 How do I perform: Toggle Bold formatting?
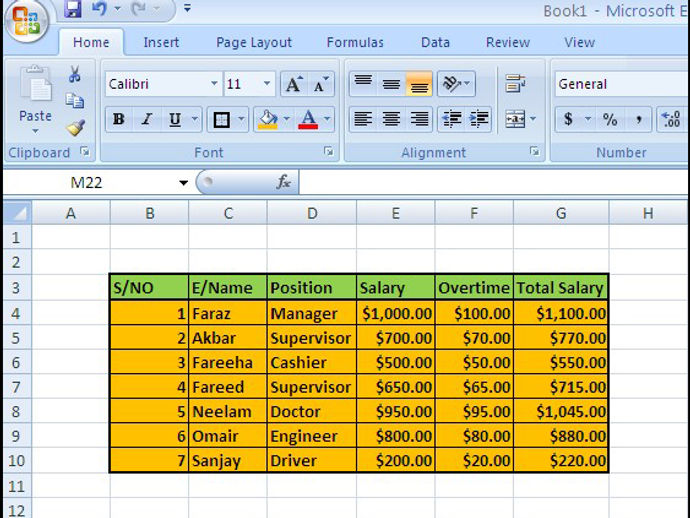coord(118,119)
